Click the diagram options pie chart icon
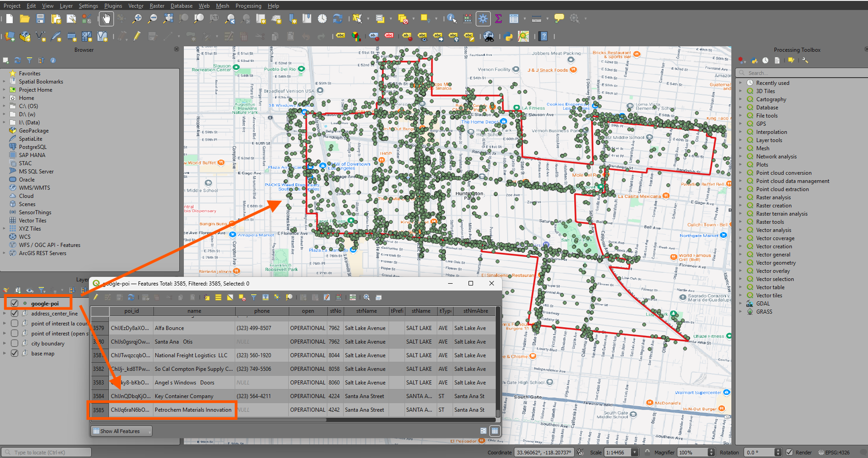This screenshot has width=868, height=458. point(356,36)
